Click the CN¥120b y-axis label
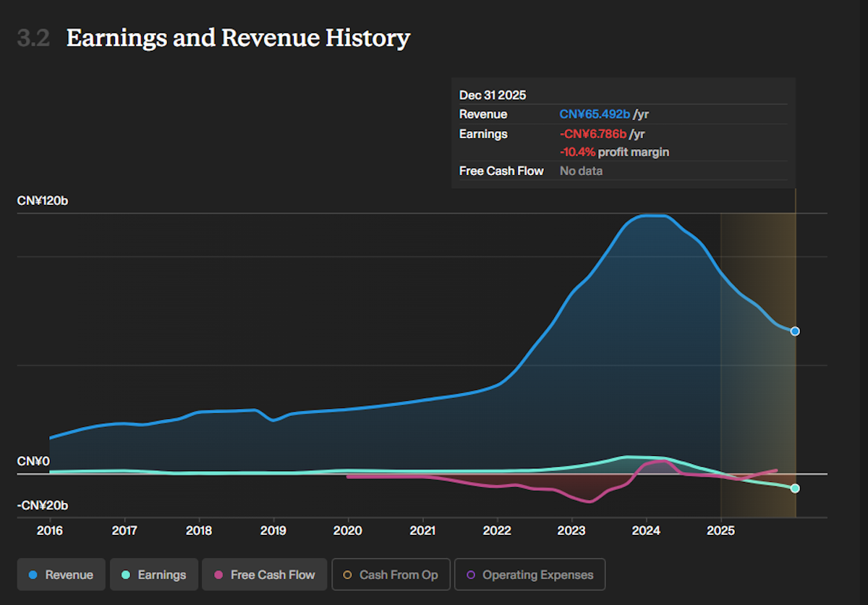The width and height of the screenshot is (868, 605). [x=43, y=200]
